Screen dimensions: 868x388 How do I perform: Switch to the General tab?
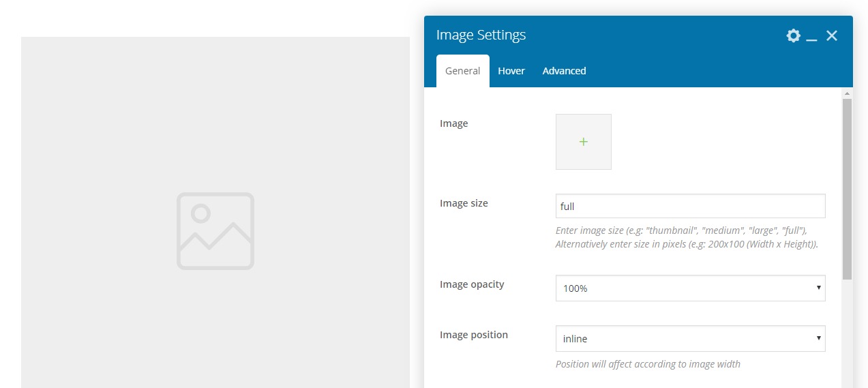(463, 71)
